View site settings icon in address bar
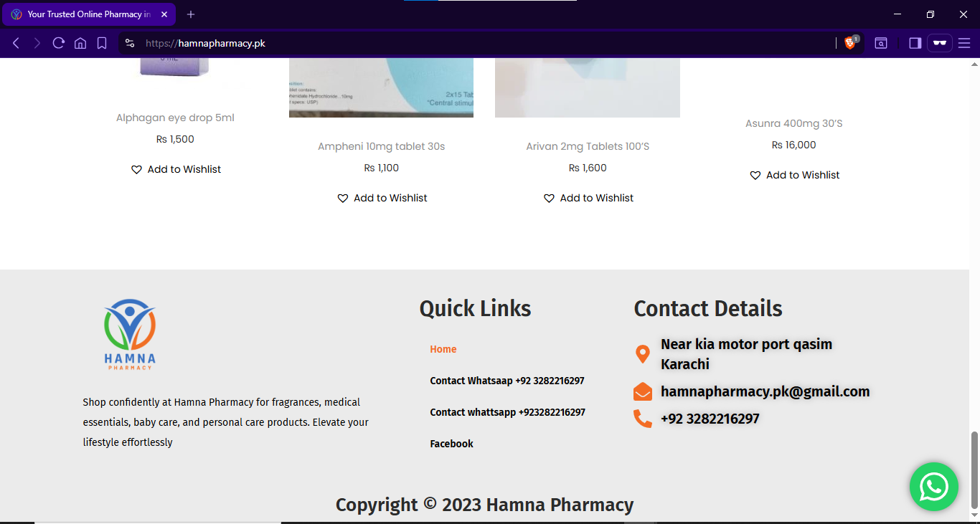 click(130, 43)
